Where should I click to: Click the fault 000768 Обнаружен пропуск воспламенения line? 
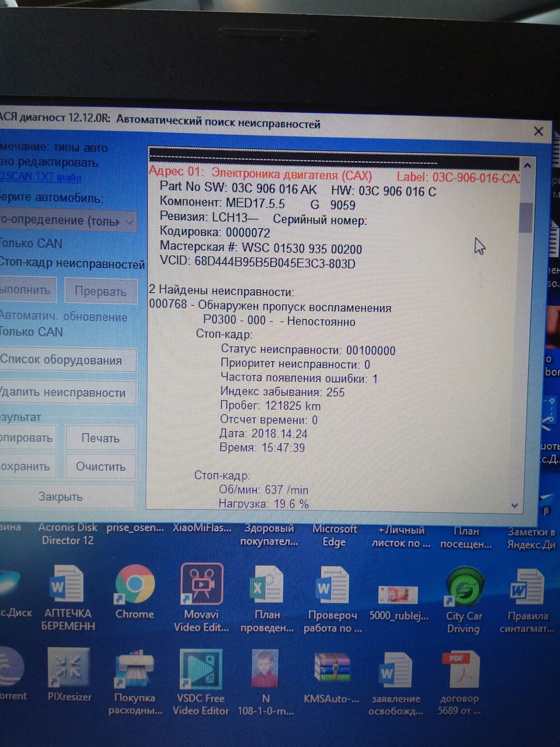coord(270,306)
